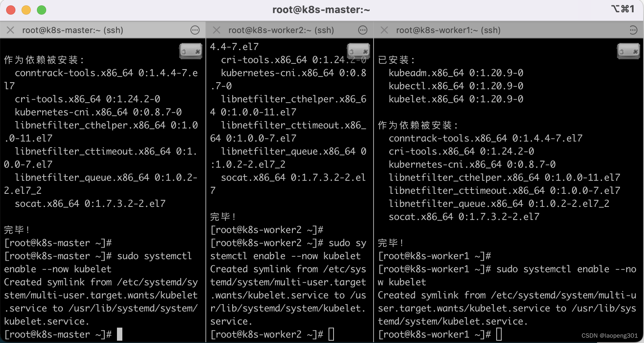Click the toolbelt badge in k8s-worker1 pane
Screen dimensions: 644x343
629,51
